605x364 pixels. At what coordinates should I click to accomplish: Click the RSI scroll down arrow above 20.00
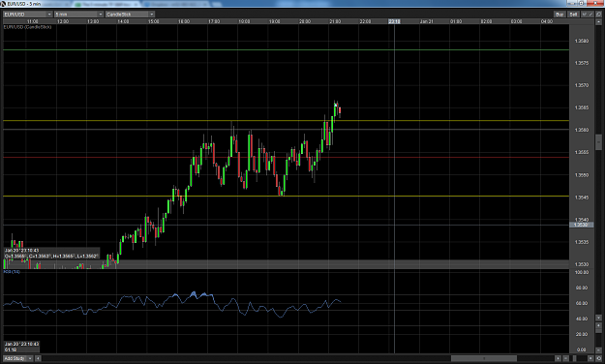tap(599, 326)
